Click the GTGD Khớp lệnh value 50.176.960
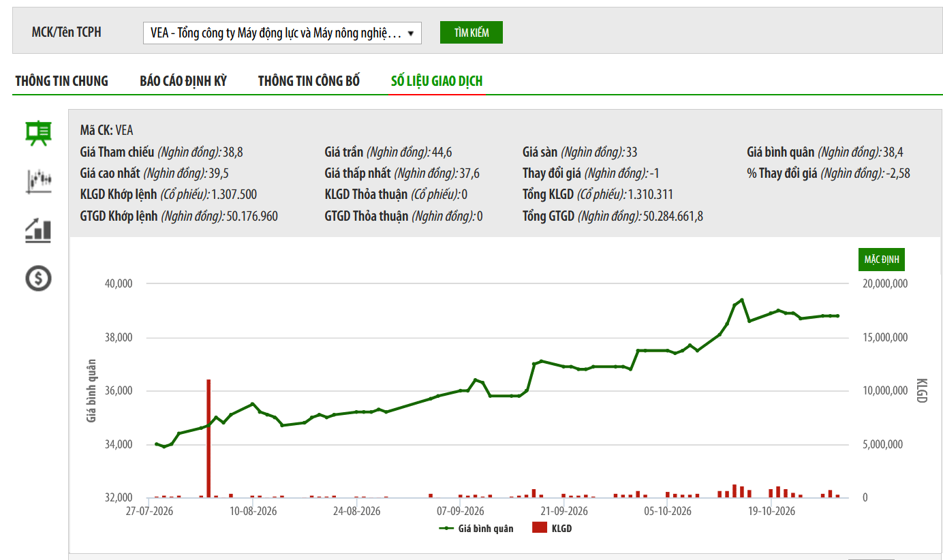Viewport: 943px width, 560px height. [252, 216]
